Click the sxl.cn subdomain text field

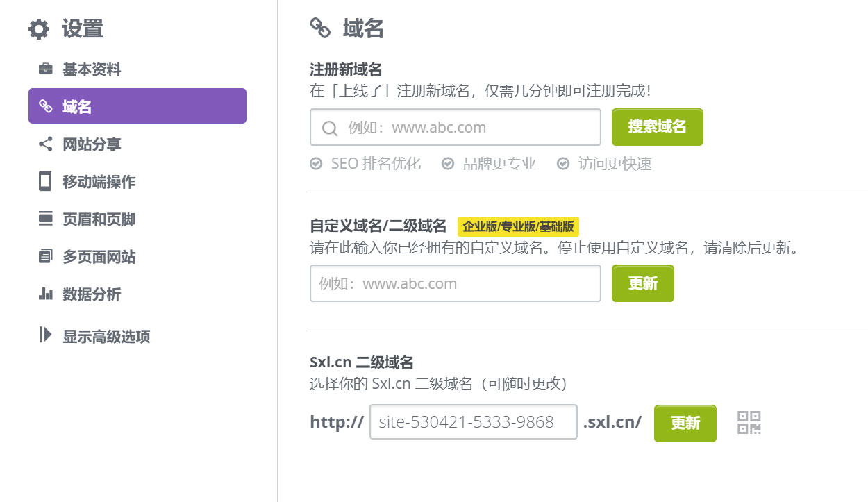pos(473,422)
